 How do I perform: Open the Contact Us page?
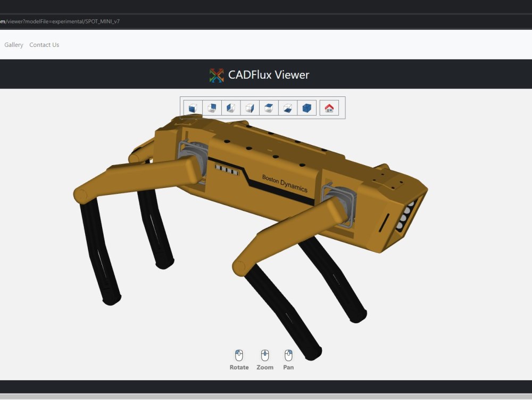click(x=44, y=45)
